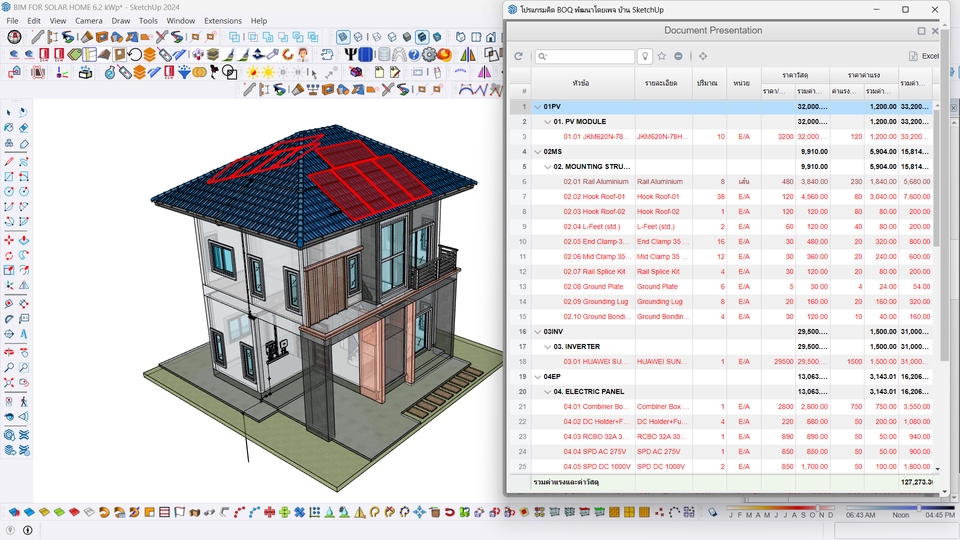
Task: Open the Camera menu
Action: tap(89, 21)
